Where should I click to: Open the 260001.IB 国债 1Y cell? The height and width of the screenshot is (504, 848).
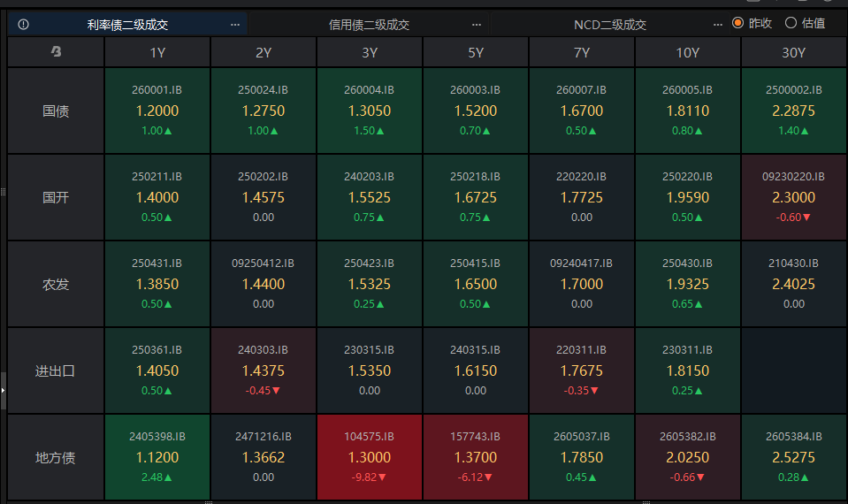[157, 111]
